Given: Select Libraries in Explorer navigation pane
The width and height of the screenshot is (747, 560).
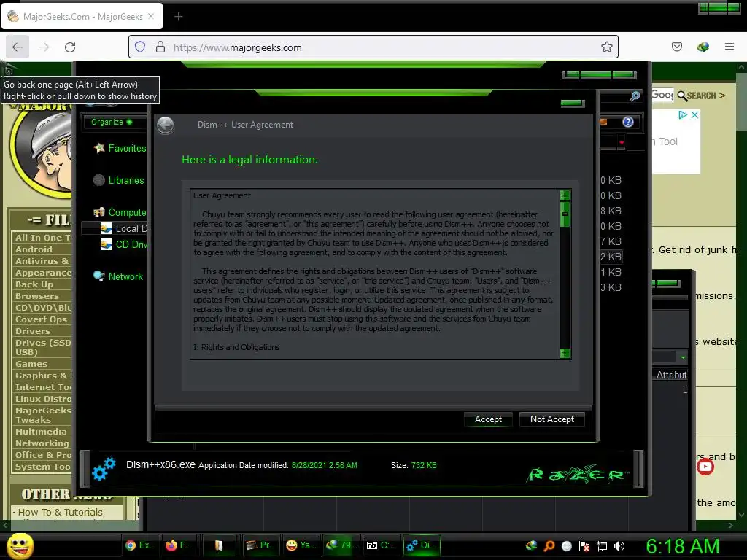Looking at the screenshot, I should 125,181.
